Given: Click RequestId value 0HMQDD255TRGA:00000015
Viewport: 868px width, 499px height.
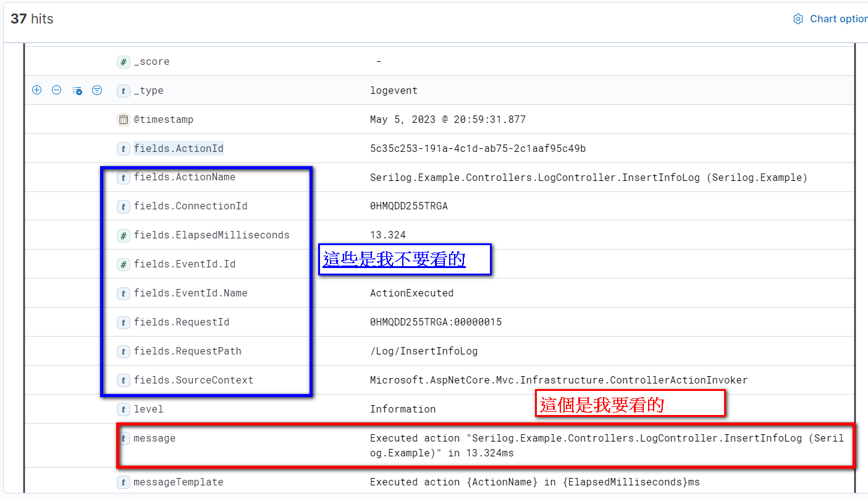Looking at the screenshot, I should 436,322.
